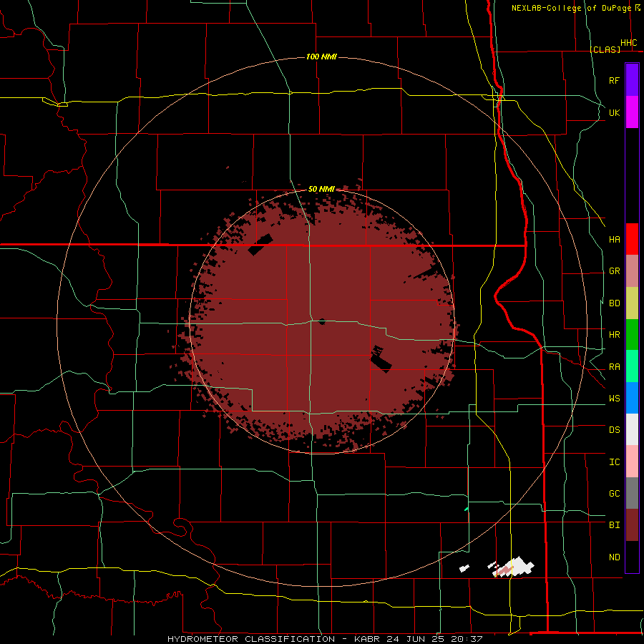Click the WS blue legend swatch
Viewport: 644px width, 644px height.
632,398
